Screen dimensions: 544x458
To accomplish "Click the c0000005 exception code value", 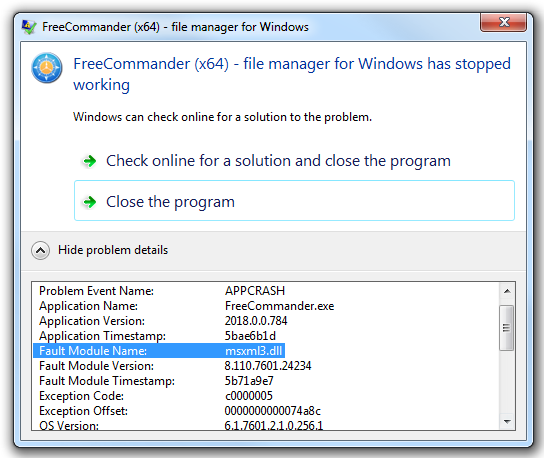I will tap(249, 396).
